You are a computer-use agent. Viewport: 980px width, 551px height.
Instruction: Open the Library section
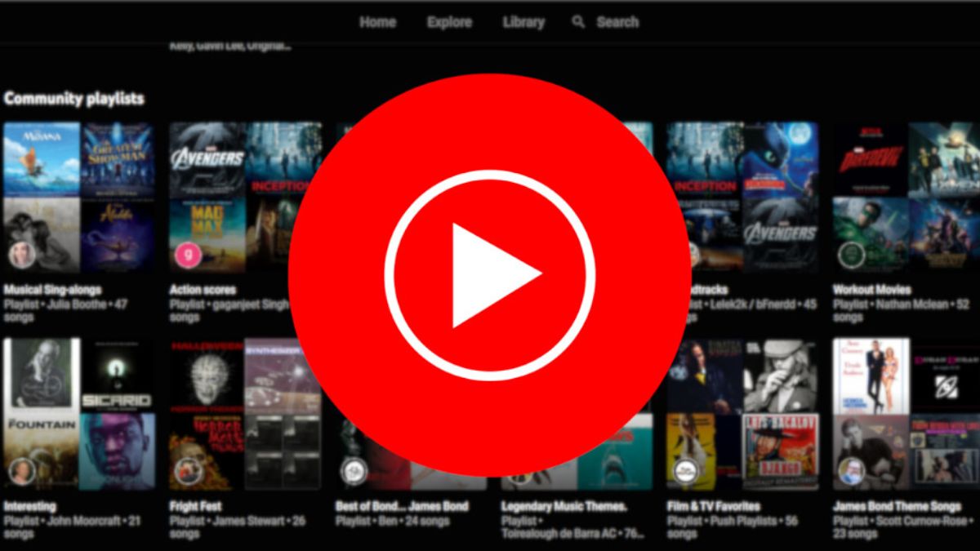tap(523, 22)
